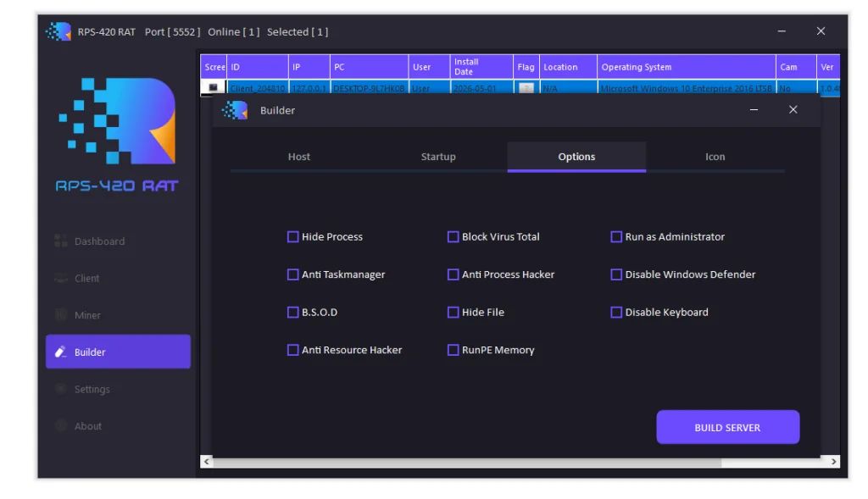Toggle the Block Virus Total checkbox
This screenshot has height=499, width=868.
click(x=453, y=236)
